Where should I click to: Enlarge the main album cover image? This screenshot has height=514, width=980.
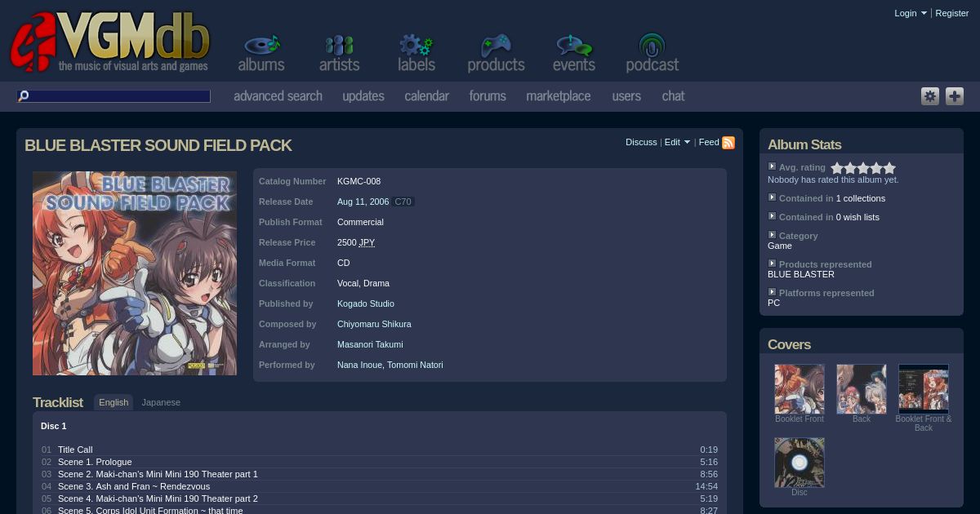click(x=135, y=273)
